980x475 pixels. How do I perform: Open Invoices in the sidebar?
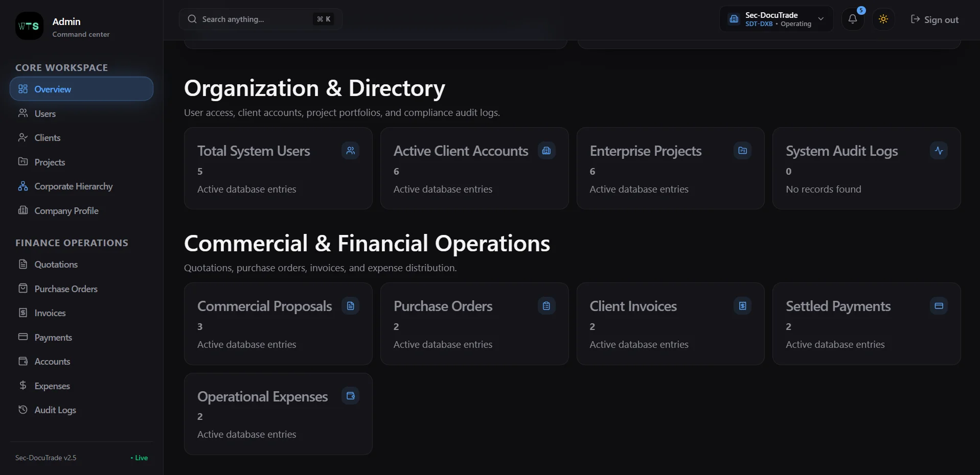pos(81,313)
